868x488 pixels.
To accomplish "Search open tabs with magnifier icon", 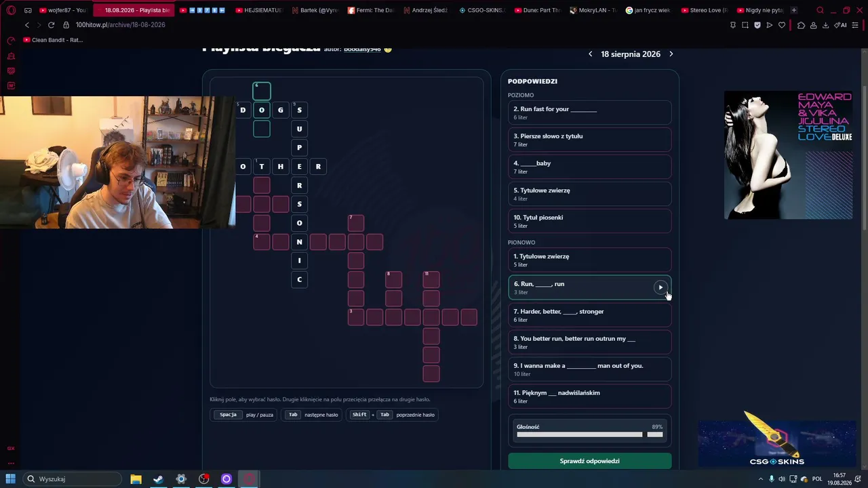I will point(820,10).
